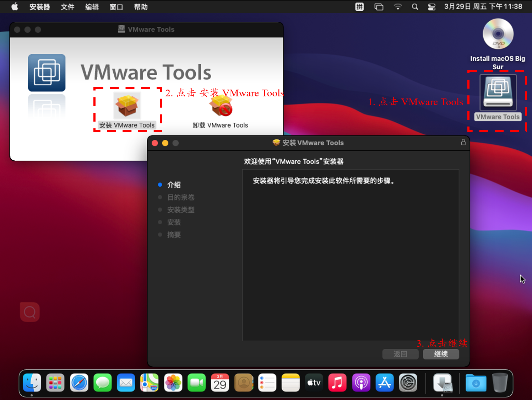Open Control Center in menu bar
Screen dimensions: 532x400
click(431, 7)
